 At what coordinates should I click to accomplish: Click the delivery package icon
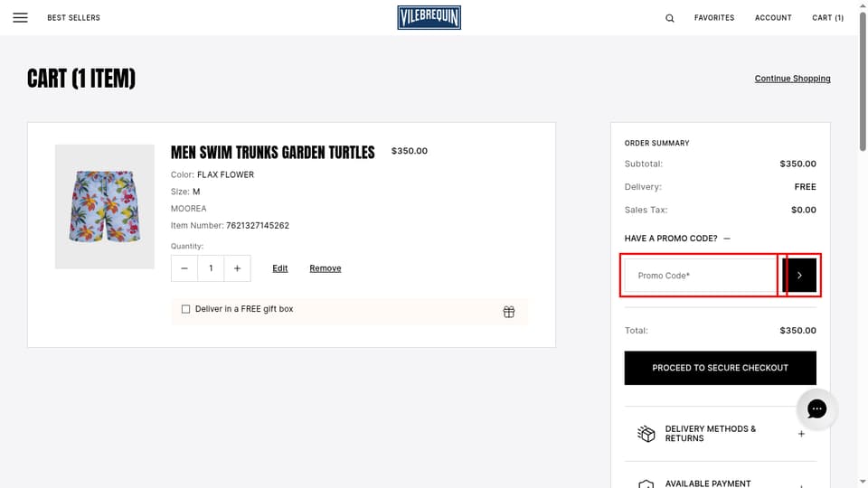point(646,434)
